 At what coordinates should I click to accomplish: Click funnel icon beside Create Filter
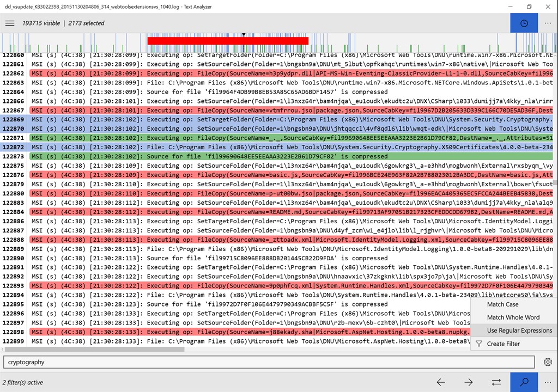click(x=479, y=344)
